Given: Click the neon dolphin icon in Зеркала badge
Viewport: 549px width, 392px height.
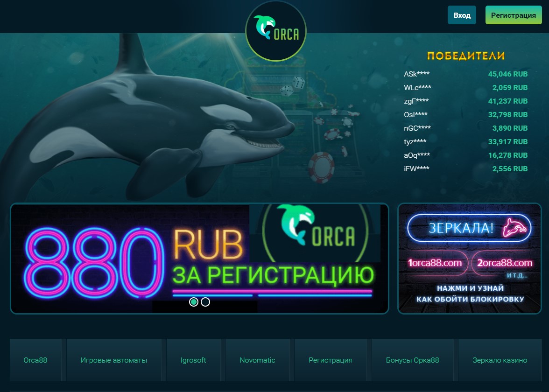Looking at the screenshot, I should [x=514, y=228].
